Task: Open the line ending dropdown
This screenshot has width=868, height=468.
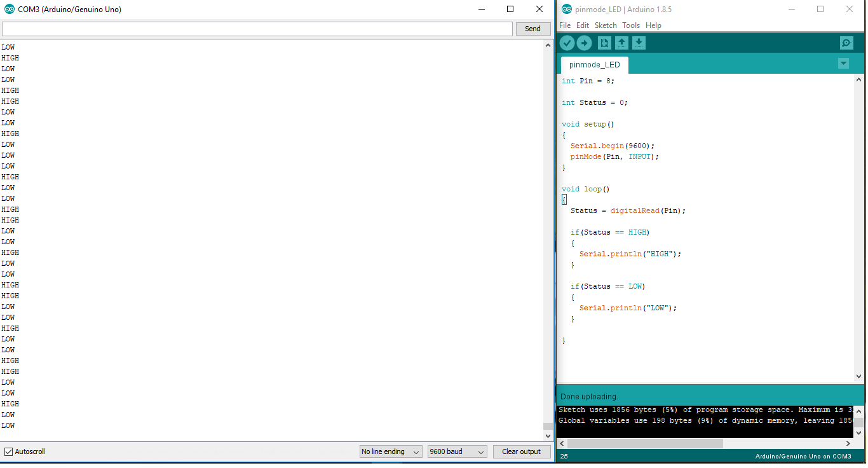Action: 391,451
